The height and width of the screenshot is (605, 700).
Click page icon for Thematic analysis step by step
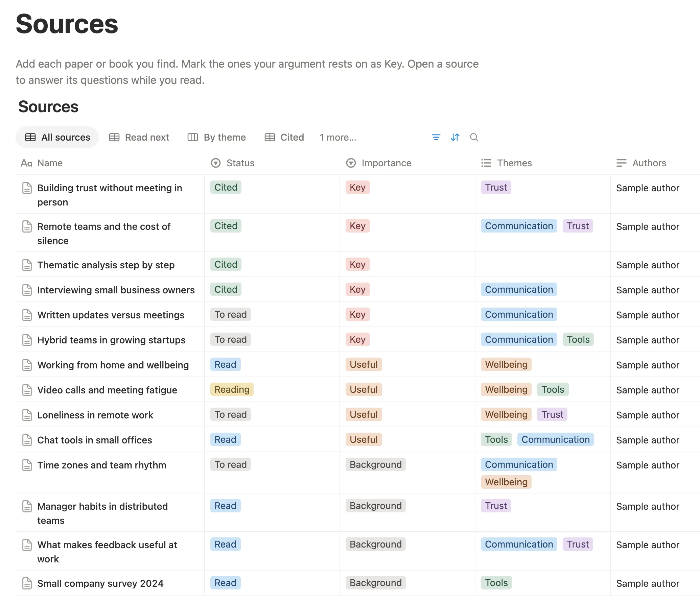coord(27,265)
